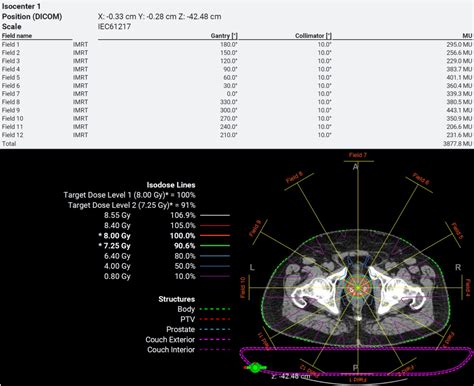Image resolution: width=474 pixels, height=386 pixels.
Task: Click the Structures legend heading
Action: click(177, 299)
